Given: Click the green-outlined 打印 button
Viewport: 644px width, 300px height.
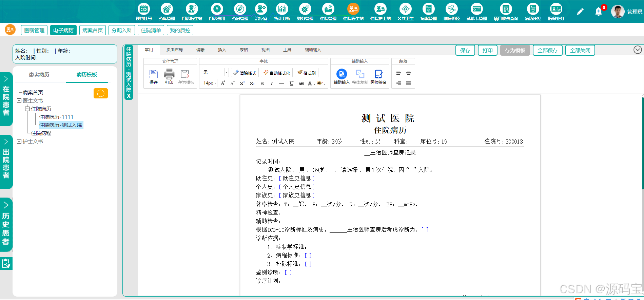Looking at the screenshot, I should click(488, 51).
